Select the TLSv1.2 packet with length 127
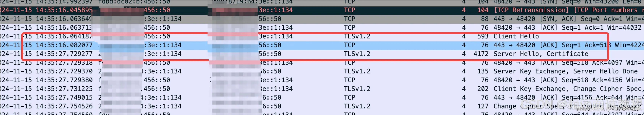Viewport: 644px width, 115px height. [322, 107]
